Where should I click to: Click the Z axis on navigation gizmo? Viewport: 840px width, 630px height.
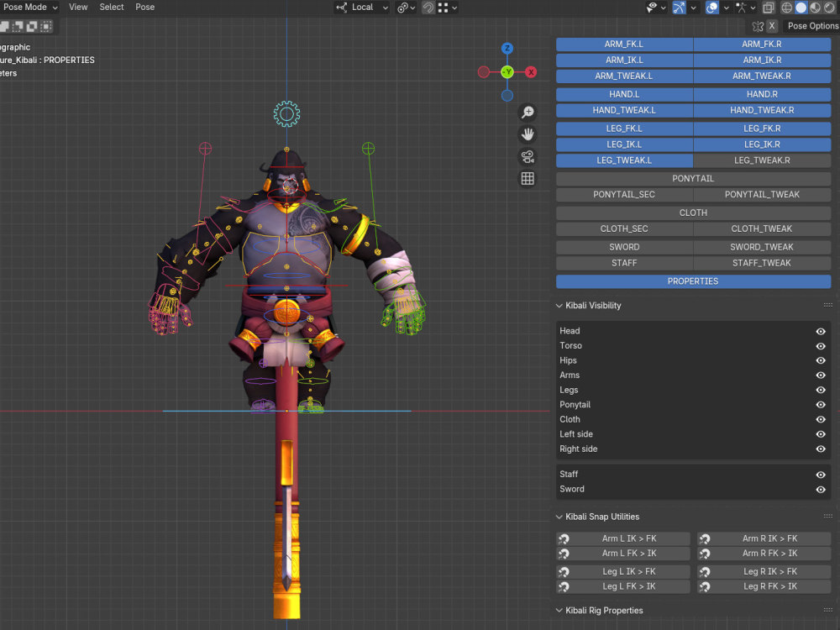coord(507,48)
